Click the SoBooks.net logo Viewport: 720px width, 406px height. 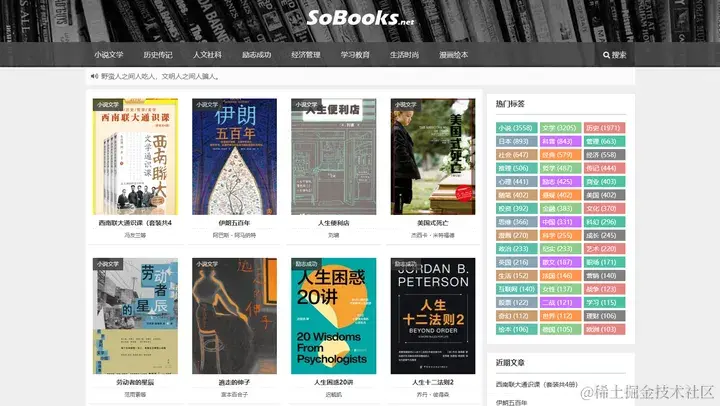[360, 18]
